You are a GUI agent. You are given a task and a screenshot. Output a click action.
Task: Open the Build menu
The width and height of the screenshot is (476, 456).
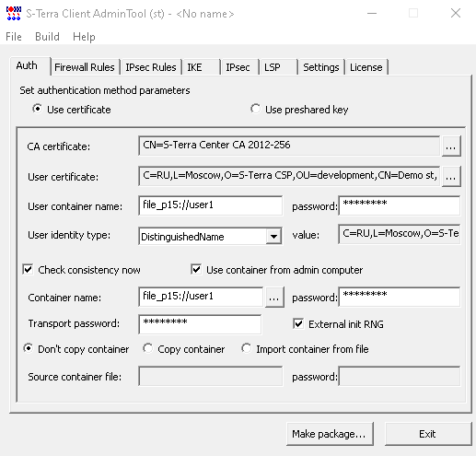pos(47,37)
